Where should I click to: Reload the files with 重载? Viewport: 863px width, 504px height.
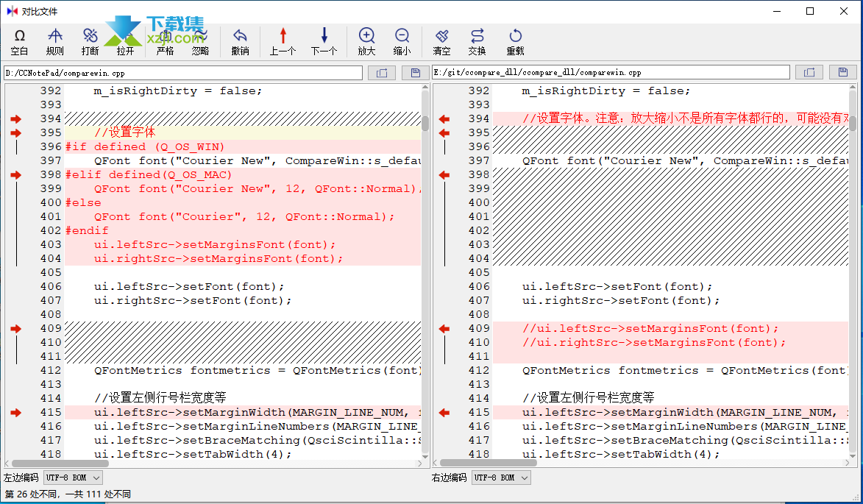[x=515, y=41]
